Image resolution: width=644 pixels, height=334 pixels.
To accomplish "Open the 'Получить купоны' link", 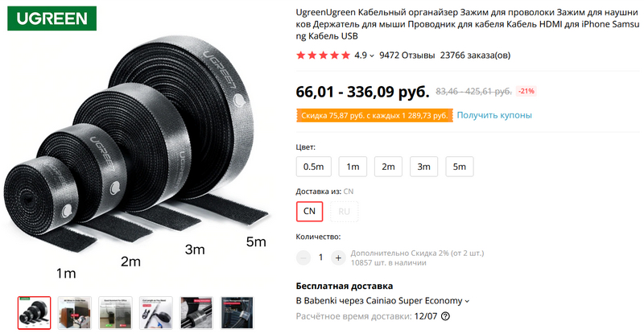I will coord(494,115).
